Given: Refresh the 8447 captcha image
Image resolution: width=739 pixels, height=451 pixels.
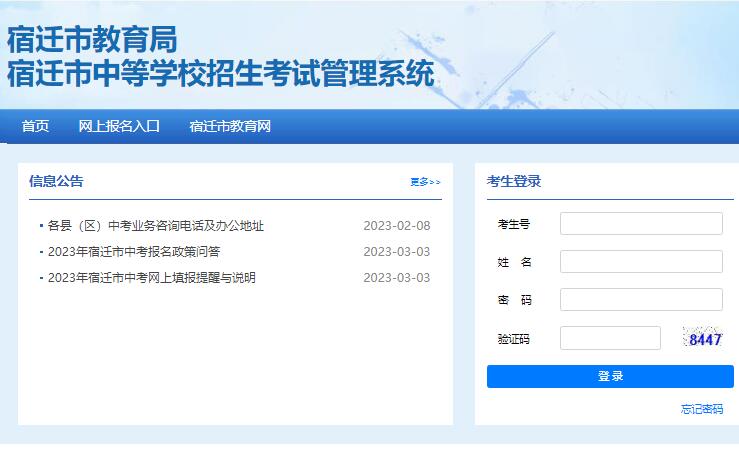Looking at the screenshot, I should pos(704,338).
